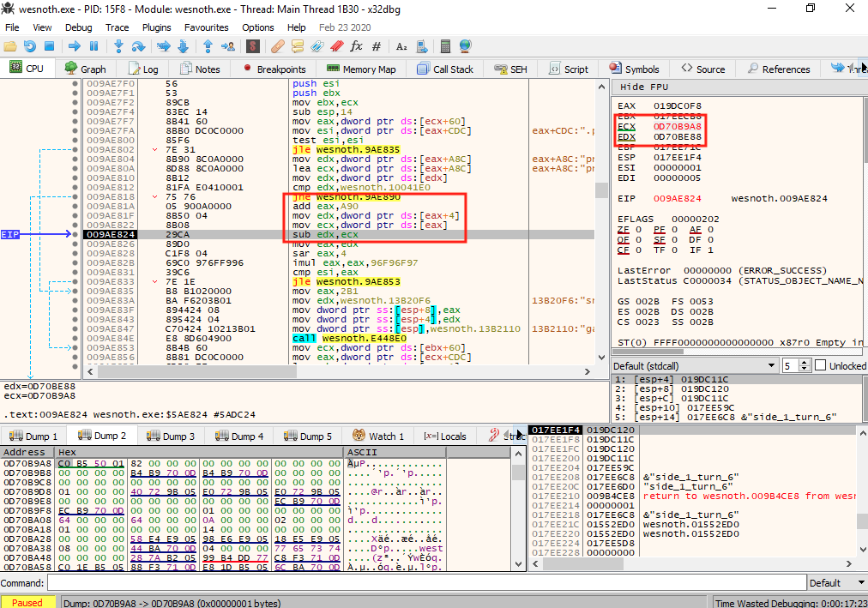This screenshot has height=608, width=868.
Task: Select the Dump 3 tab
Action: (x=171, y=436)
